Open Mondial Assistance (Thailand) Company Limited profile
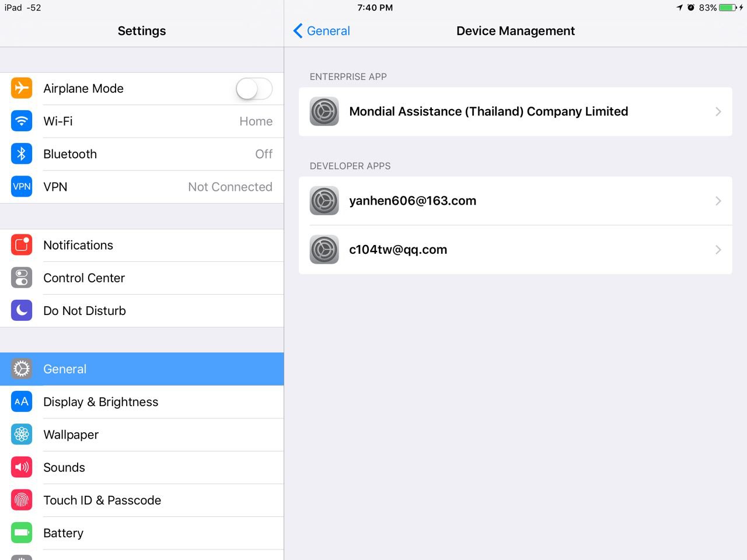 515,111
